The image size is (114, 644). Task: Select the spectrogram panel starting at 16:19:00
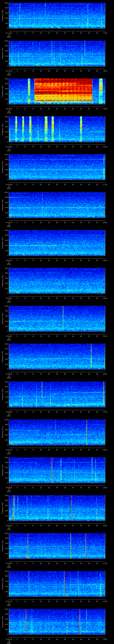coord(57,129)
